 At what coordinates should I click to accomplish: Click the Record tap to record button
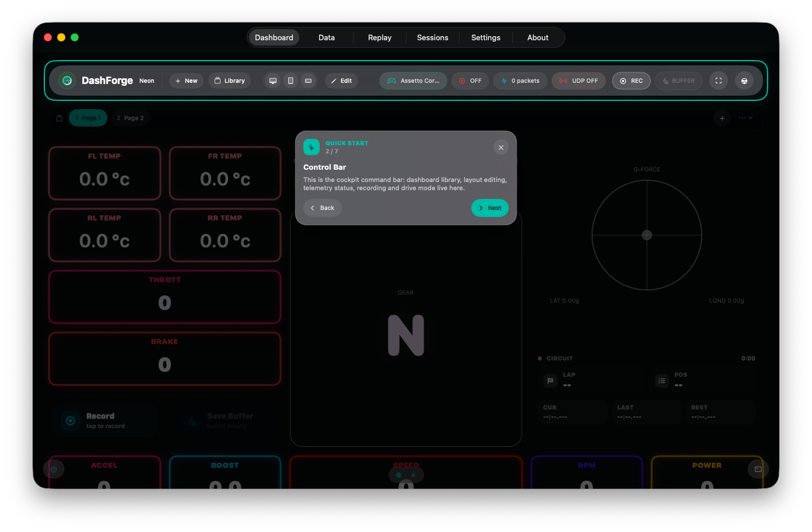pos(105,421)
